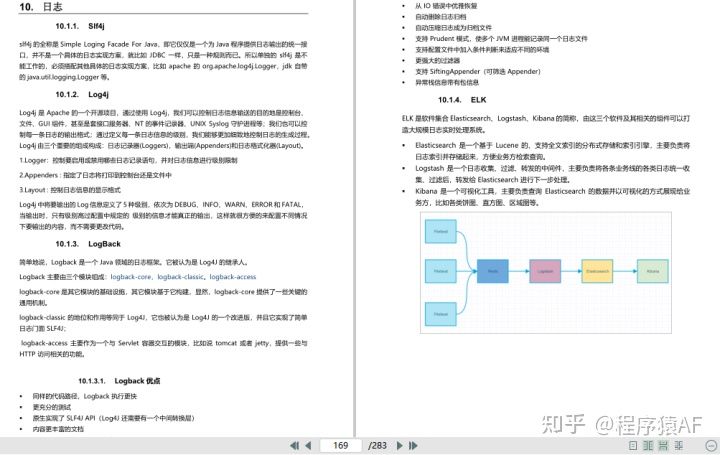The width and height of the screenshot is (720, 455).
Task: Click the dark blue Redis box in diagram
Action: pos(493,271)
